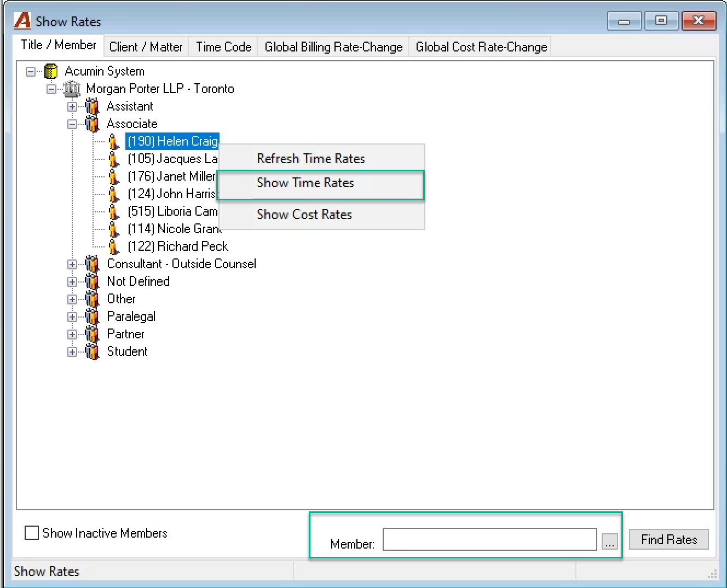Click the Acumin System database icon

(x=51, y=71)
